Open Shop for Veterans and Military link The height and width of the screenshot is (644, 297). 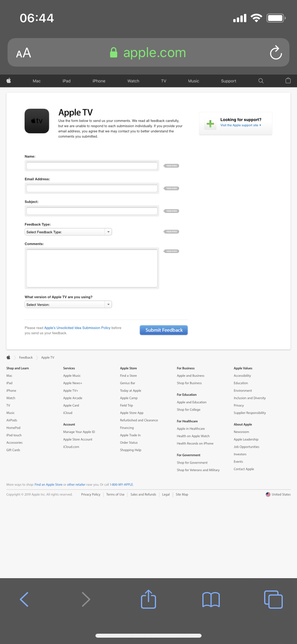pos(198,470)
